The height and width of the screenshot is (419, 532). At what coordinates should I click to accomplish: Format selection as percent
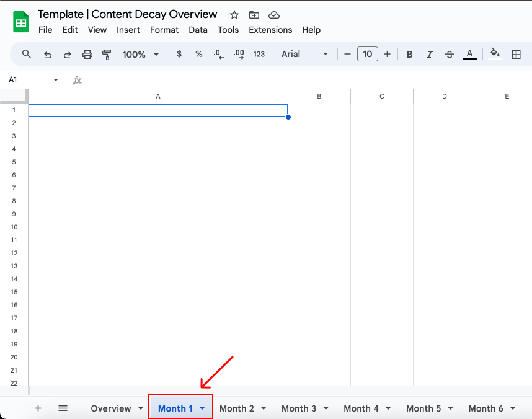[198, 54]
